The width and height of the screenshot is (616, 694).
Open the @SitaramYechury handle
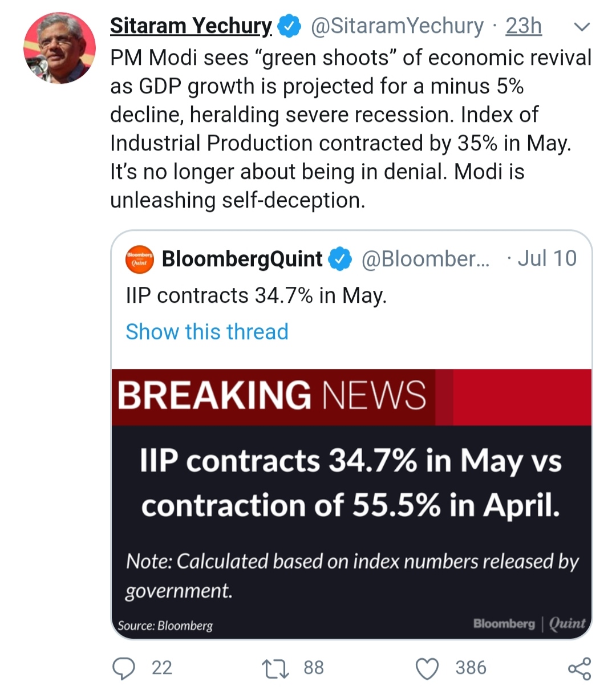tap(397, 26)
